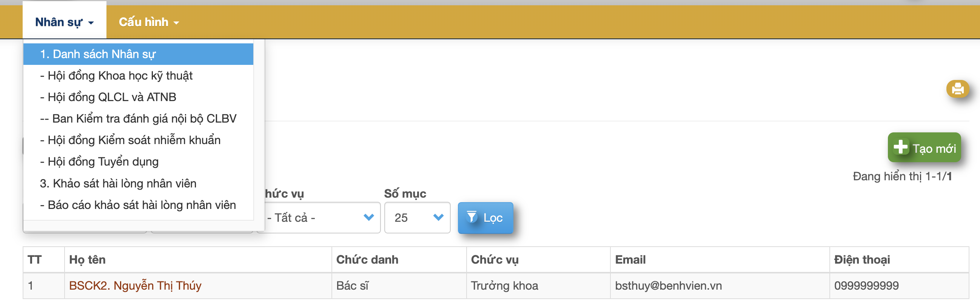Expand the Chức vụ Tất cả dropdown
Screen dimensions: 980x307
(x=322, y=218)
